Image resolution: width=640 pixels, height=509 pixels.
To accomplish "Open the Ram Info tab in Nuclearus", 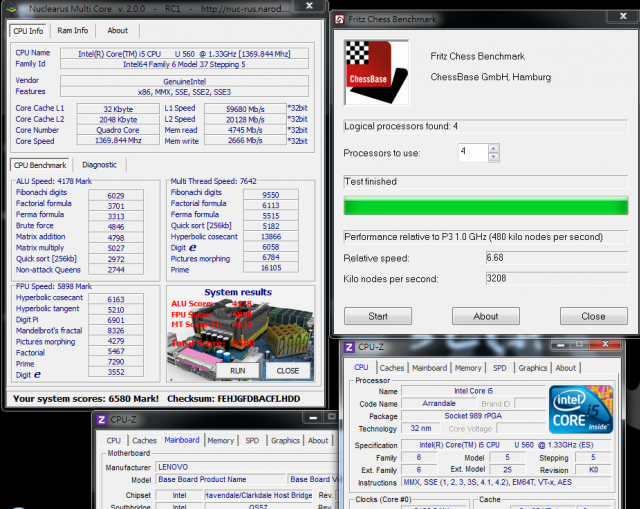I will pyautogui.click(x=73, y=31).
